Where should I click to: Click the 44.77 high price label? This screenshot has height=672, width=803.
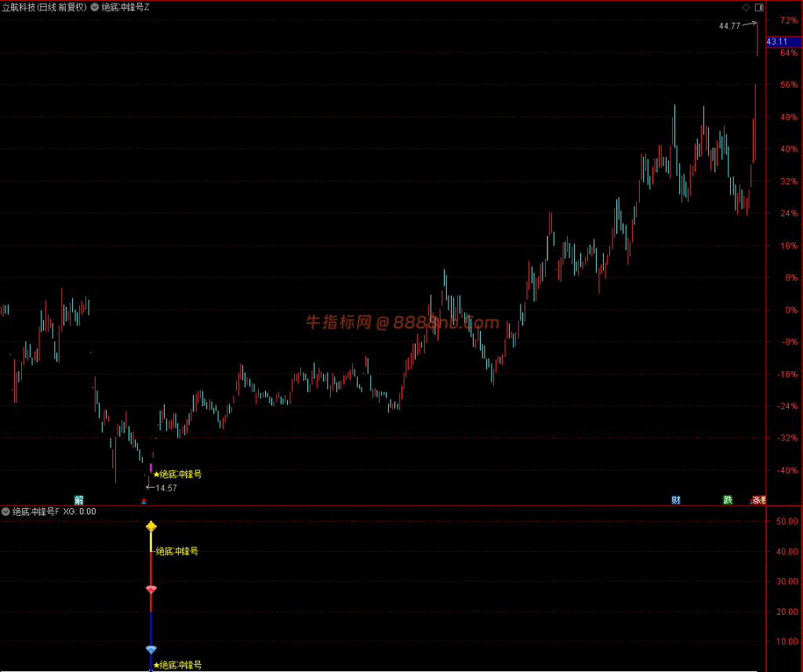click(x=730, y=26)
